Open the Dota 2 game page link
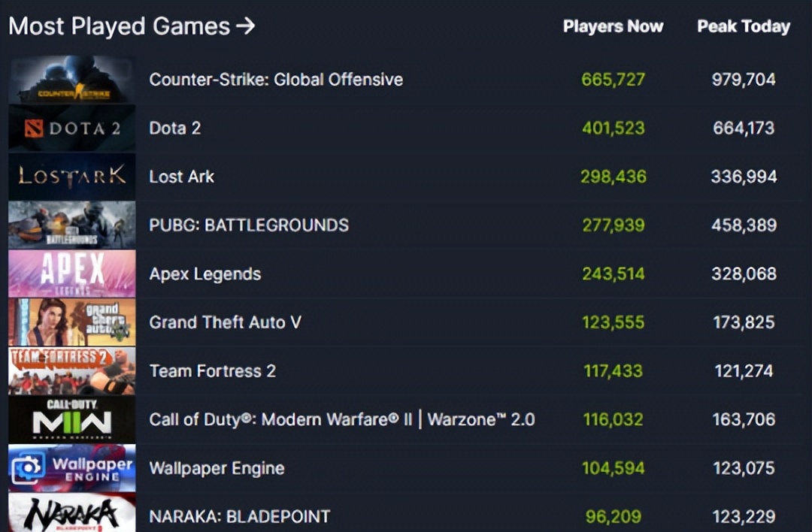 point(174,128)
